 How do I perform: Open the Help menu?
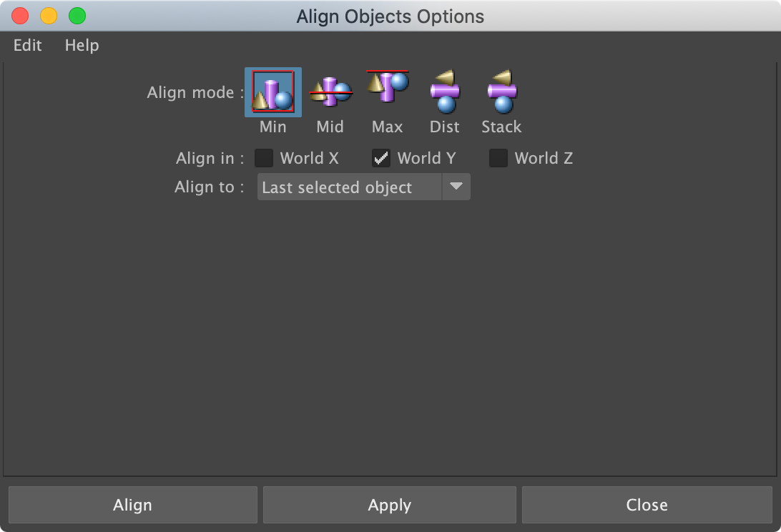pos(82,45)
